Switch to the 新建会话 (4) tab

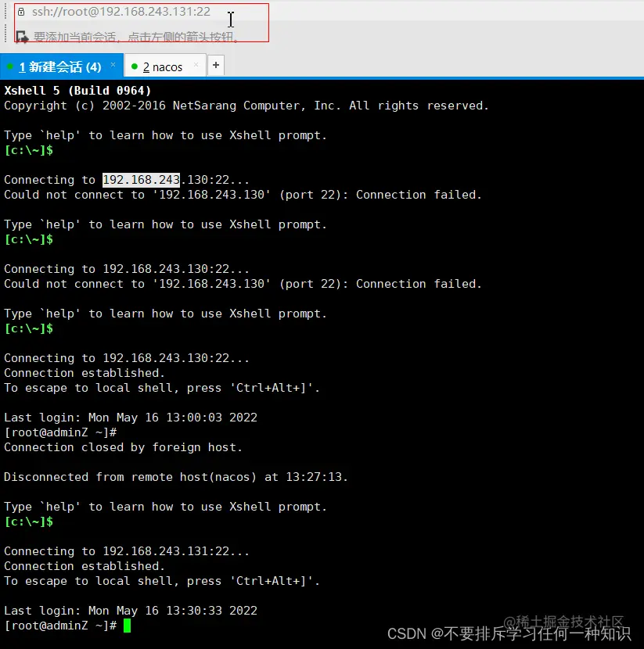tap(60, 66)
